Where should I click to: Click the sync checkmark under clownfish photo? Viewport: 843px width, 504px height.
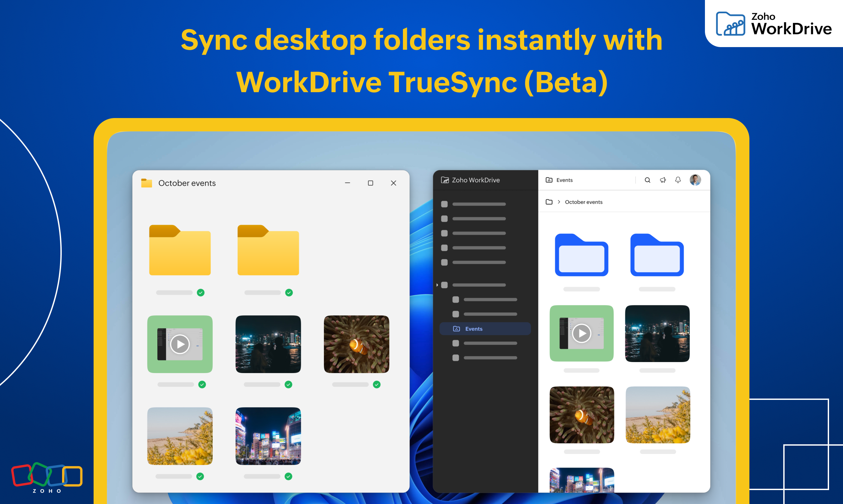tap(377, 384)
